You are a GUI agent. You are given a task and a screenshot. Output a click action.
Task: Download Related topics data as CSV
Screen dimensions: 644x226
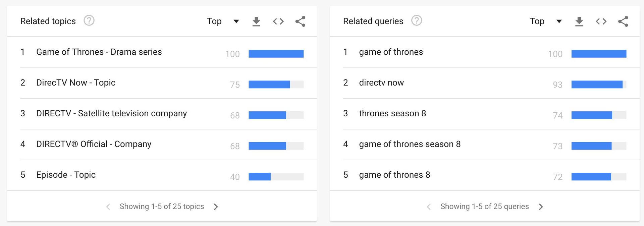[x=256, y=21]
